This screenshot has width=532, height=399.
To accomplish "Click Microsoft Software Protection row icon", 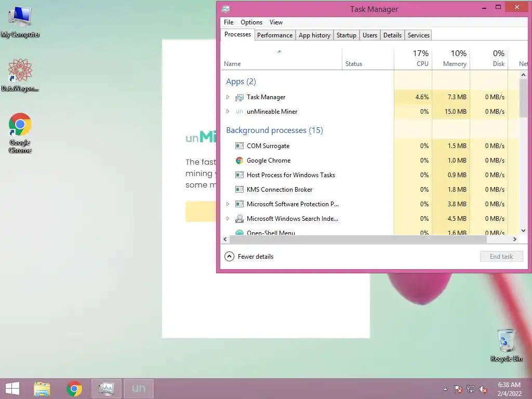I will pyautogui.click(x=240, y=204).
